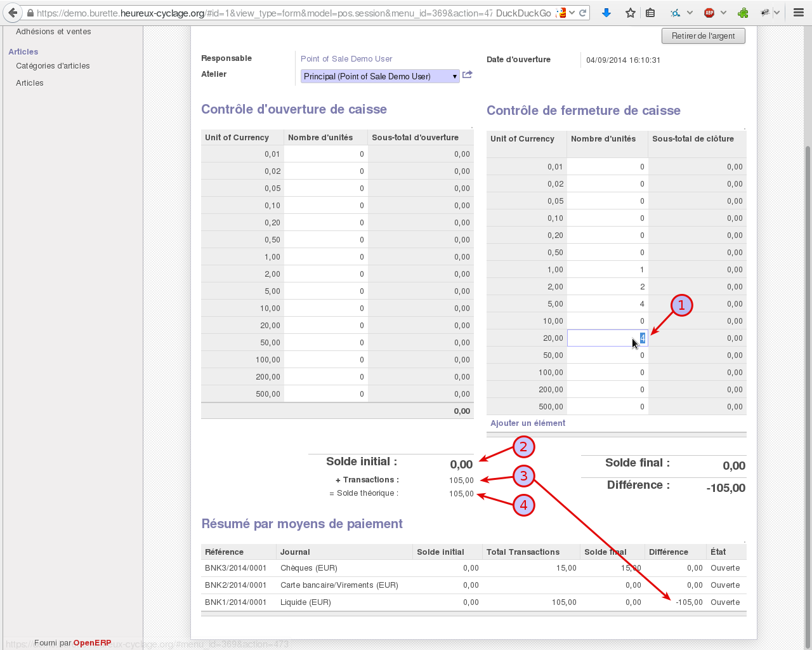Open Catégories d'articles in sidebar
This screenshot has width=812, height=650.
53,66
